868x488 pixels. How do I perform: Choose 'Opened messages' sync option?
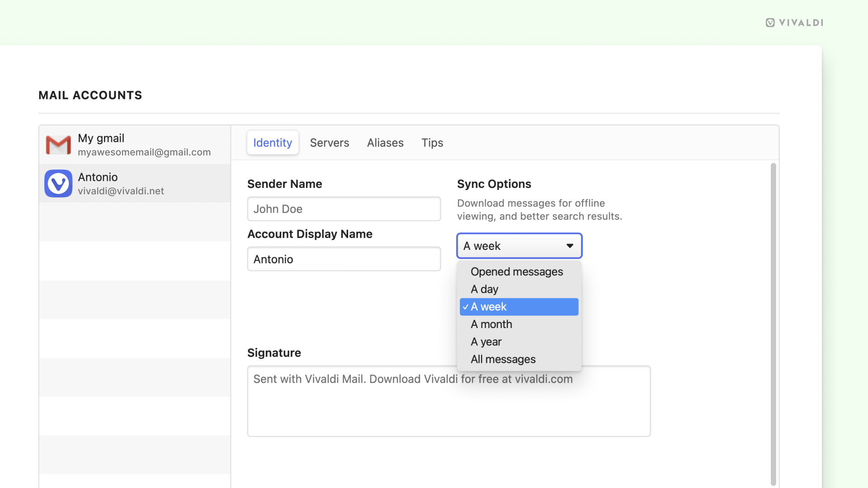click(x=517, y=271)
